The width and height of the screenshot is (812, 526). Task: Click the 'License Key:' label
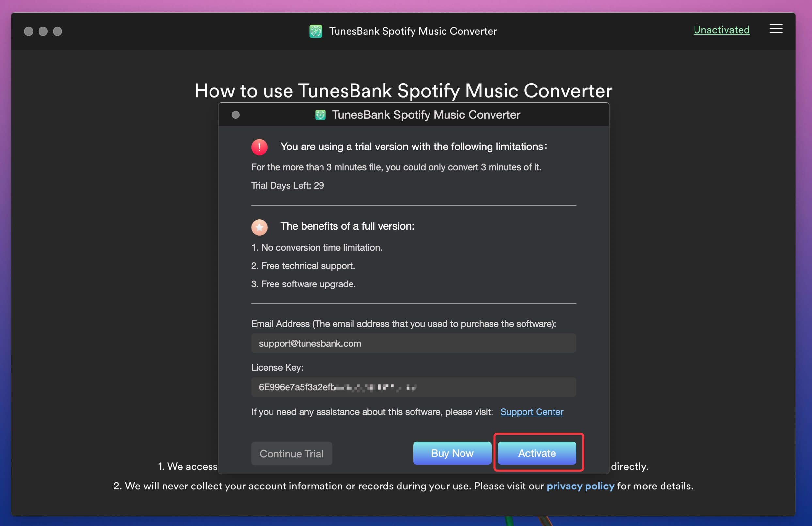[x=277, y=367]
